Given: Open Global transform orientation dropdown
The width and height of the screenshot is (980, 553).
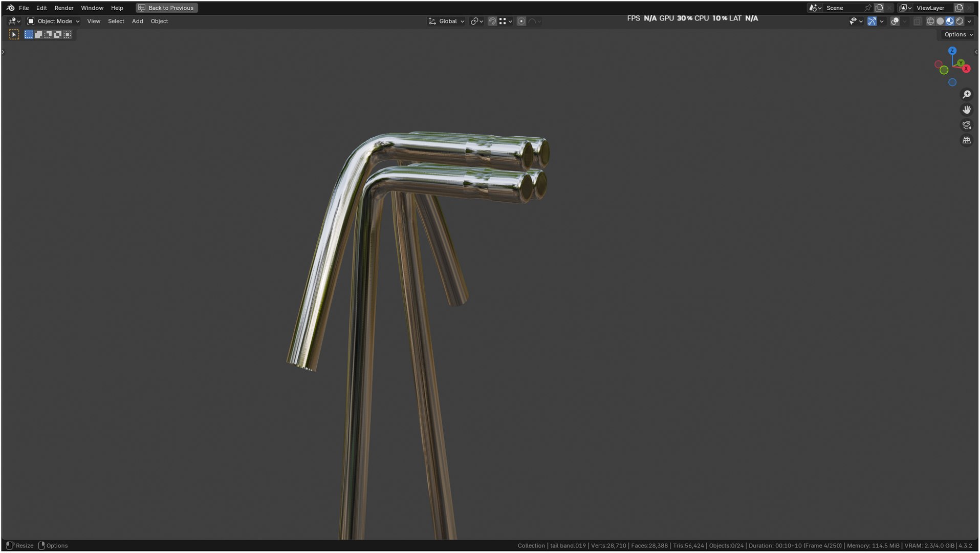Looking at the screenshot, I should coord(446,22).
